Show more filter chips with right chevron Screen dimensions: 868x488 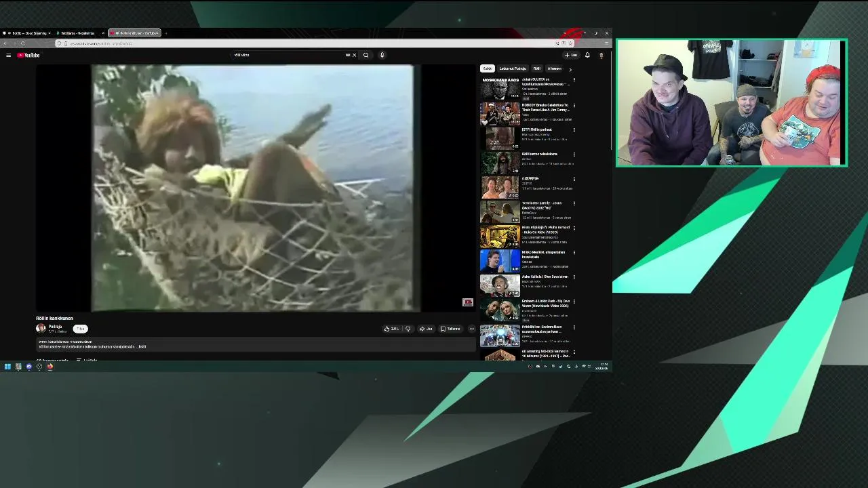point(570,69)
